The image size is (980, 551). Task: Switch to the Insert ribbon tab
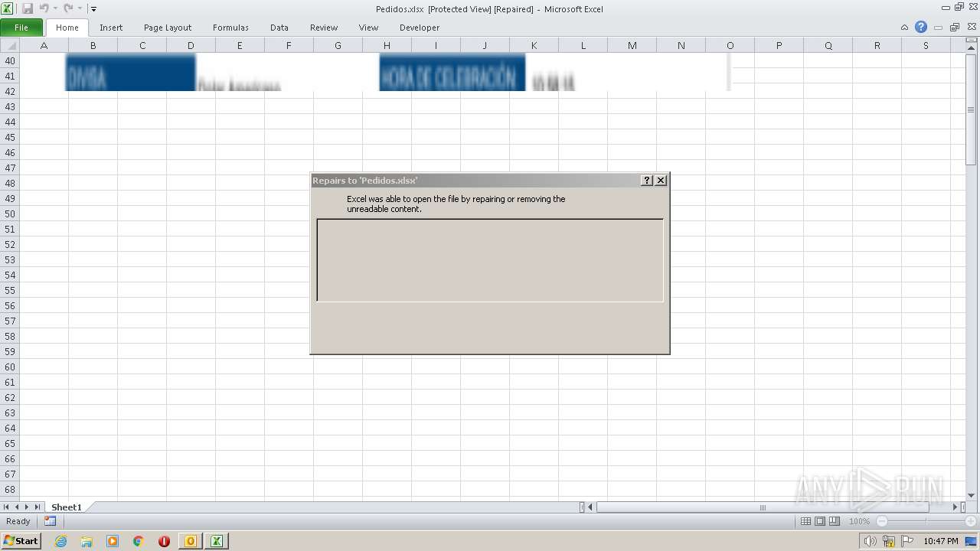tap(111, 28)
